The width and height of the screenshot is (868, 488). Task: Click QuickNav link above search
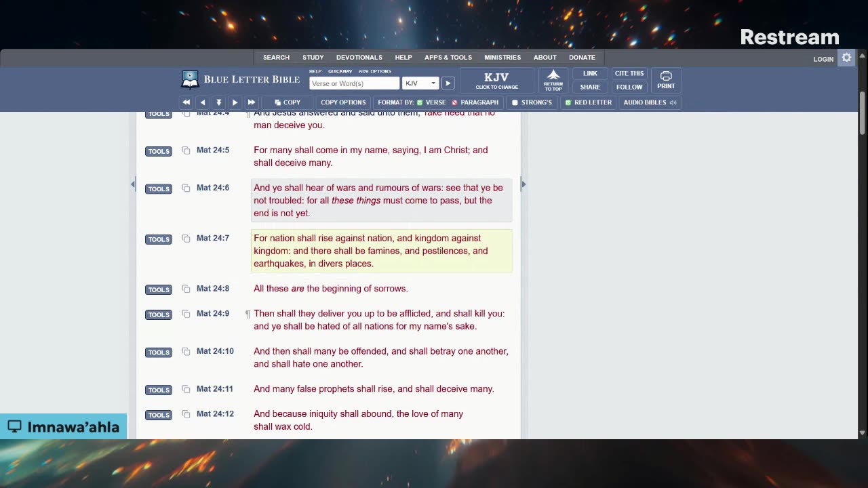click(340, 71)
